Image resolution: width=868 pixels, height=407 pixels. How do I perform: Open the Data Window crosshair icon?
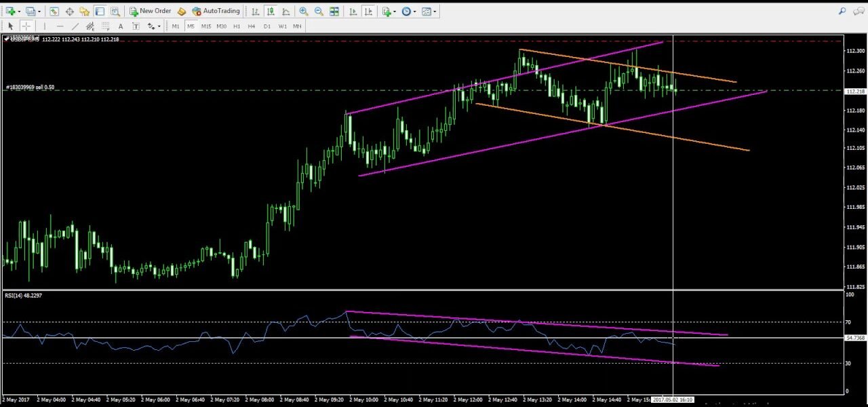[x=69, y=12]
